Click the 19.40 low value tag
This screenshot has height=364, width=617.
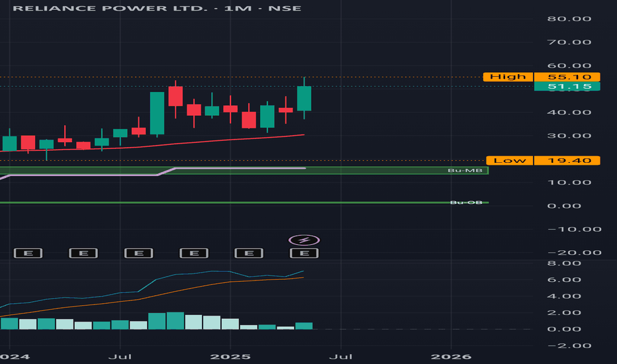(x=567, y=160)
